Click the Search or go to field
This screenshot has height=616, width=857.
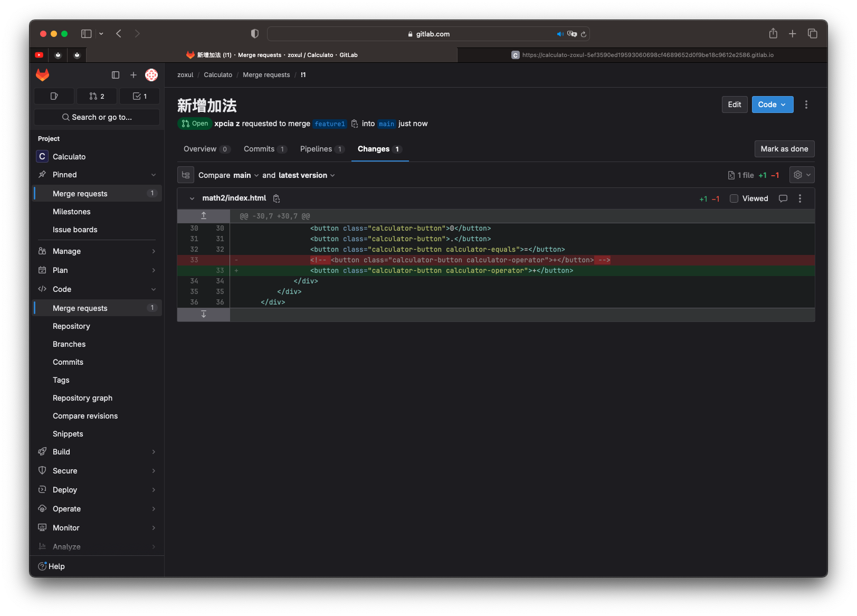(97, 117)
